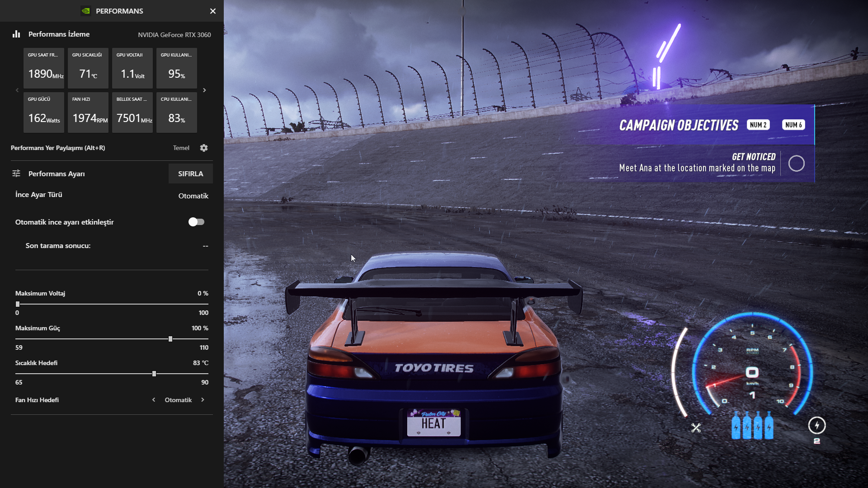Viewport: 868px width, 488px height.
Task: Click the objective status circle icon
Action: tap(796, 163)
